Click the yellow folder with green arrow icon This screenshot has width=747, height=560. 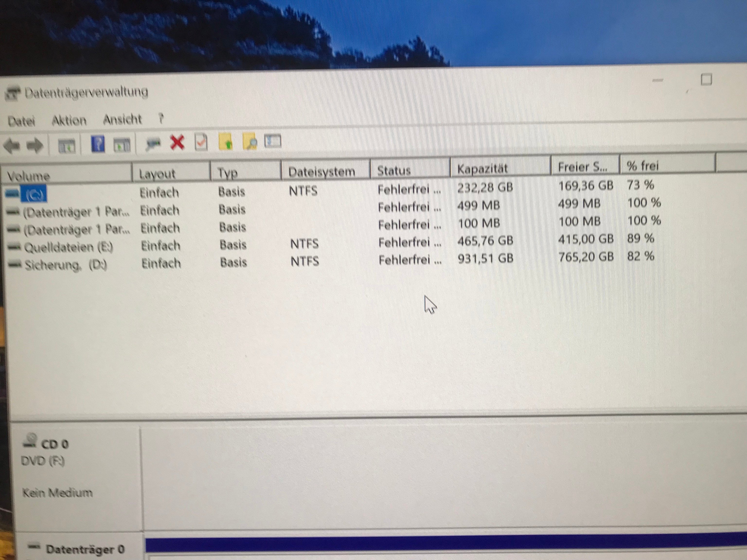[226, 142]
